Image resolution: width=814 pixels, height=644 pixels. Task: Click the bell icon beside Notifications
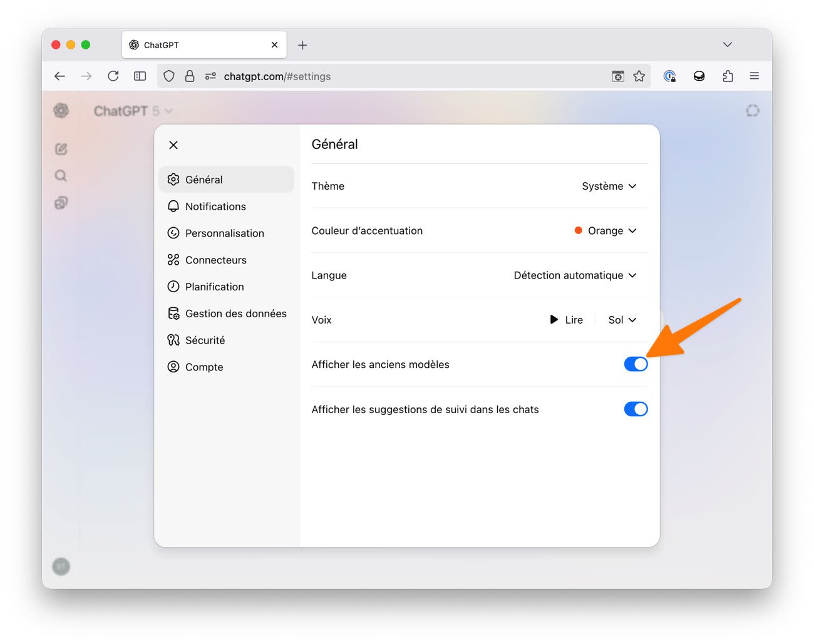tap(173, 207)
